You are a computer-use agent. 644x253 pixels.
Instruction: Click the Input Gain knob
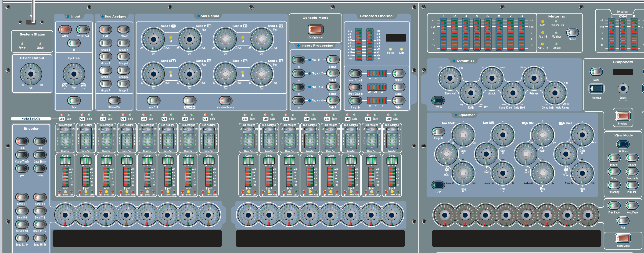pos(74,74)
